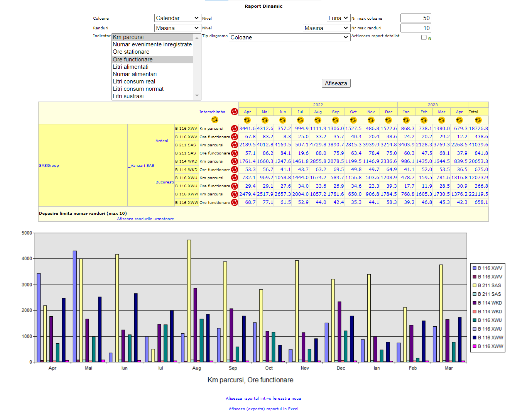Click the yellow sort icon under Aug column

tap(318, 120)
